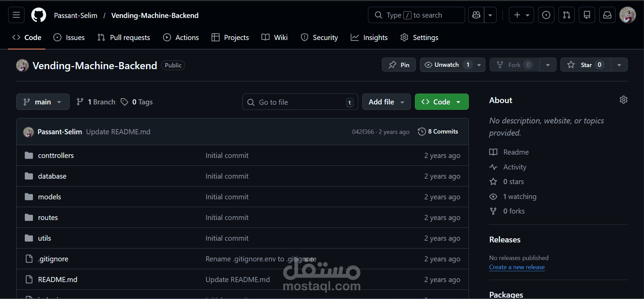Expand the Add file dropdown
Image resolution: width=644 pixels, height=299 pixels.
[x=386, y=102]
